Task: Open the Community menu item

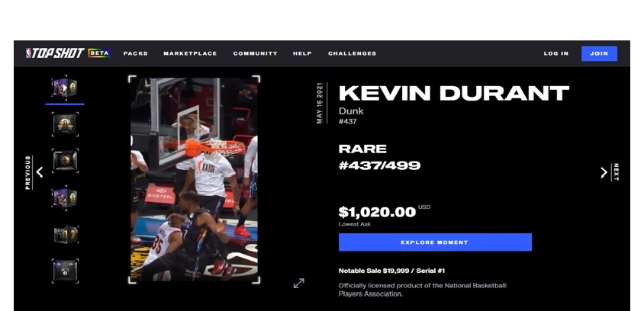Action: 255,53
